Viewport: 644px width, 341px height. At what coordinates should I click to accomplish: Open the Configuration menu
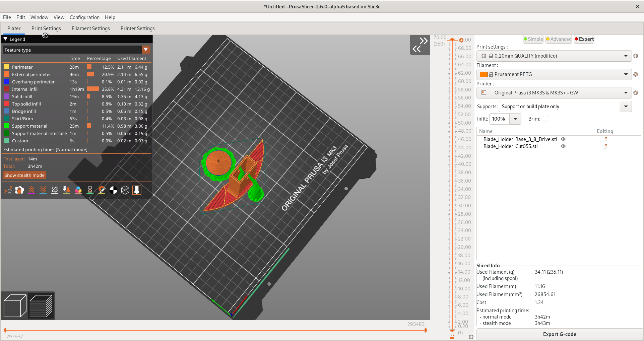pos(84,17)
